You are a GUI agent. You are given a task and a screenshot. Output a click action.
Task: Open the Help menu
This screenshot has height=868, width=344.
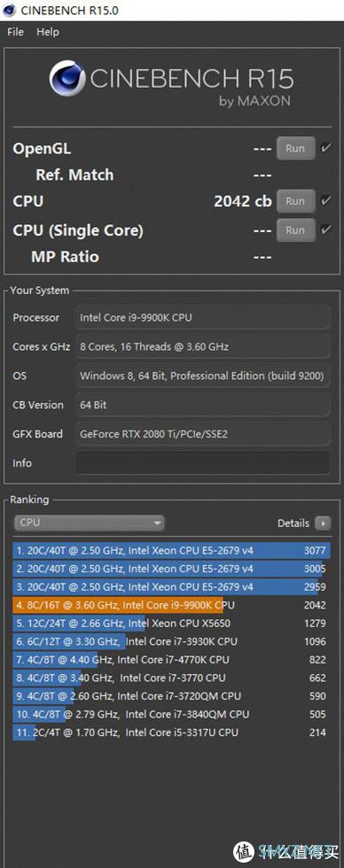48,32
